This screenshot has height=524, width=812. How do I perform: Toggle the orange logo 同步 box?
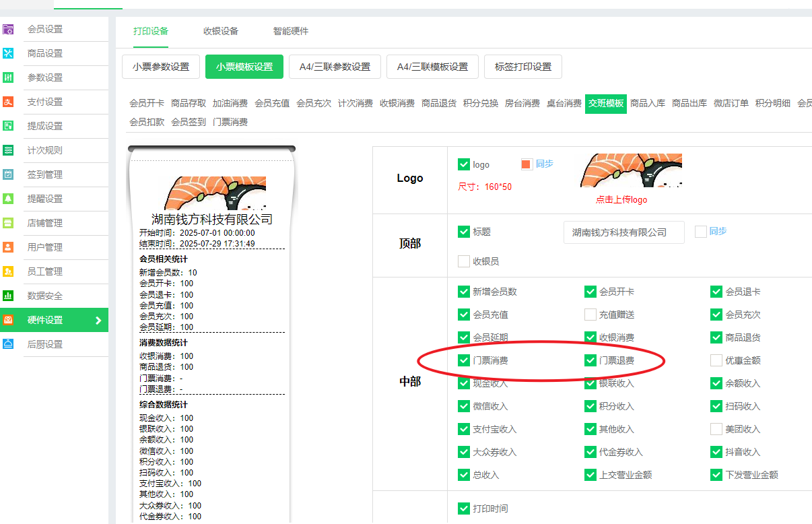click(x=527, y=164)
